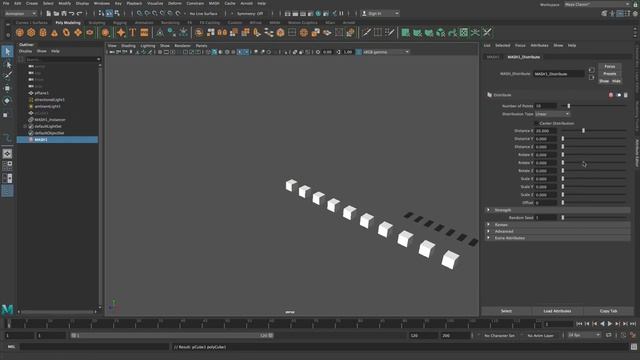Click the Distance X slider handle
This screenshot has width=640, height=360.
point(583,131)
